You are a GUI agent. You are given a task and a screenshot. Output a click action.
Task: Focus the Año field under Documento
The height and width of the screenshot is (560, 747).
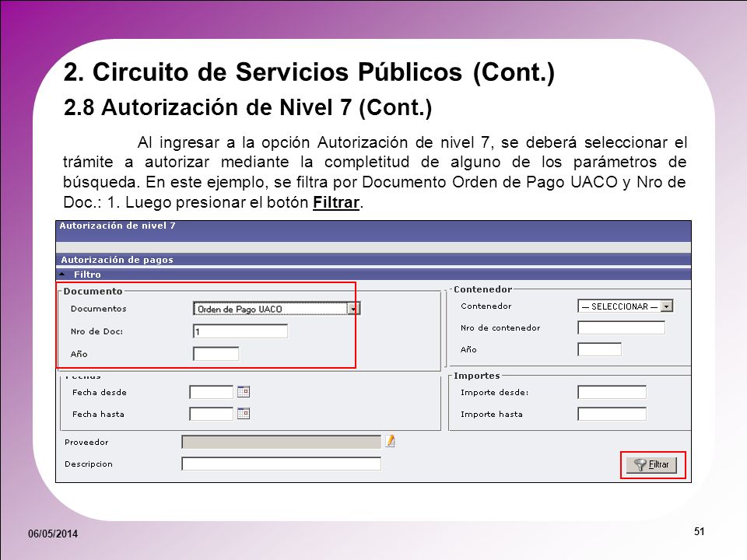tap(216, 354)
